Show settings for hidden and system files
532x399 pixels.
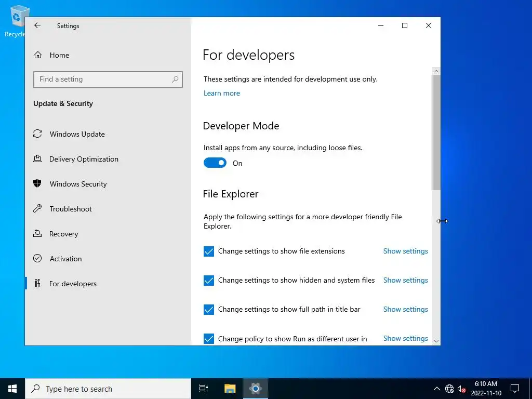(x=405, y=280)
